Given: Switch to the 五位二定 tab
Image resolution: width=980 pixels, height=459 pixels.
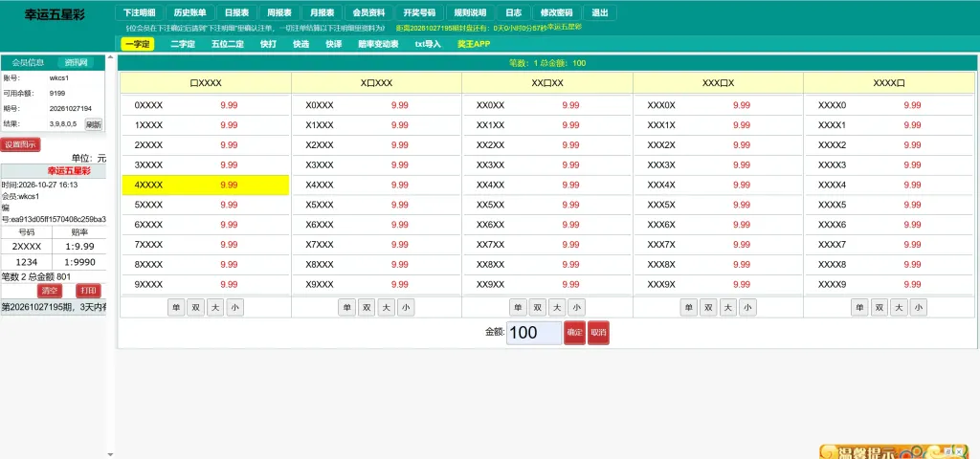Looking at the screenshot, I should (228, 44).
